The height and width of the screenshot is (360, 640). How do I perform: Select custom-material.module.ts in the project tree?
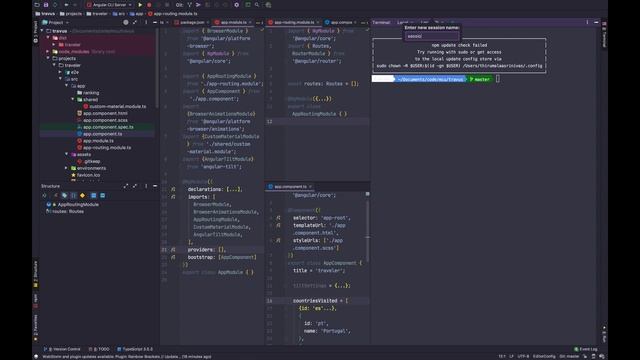tap(118, 107)
